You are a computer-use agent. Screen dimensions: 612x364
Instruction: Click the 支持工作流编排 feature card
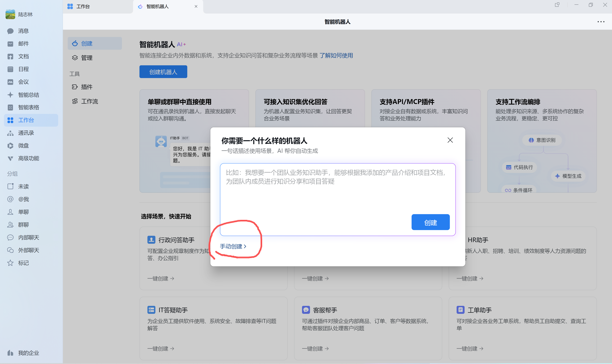[542, 141]
